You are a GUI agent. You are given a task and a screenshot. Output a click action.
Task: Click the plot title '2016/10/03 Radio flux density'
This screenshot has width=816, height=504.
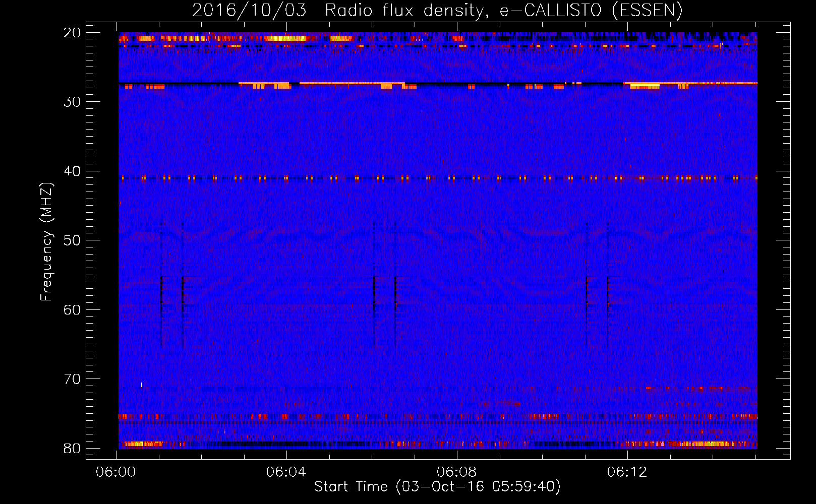coord(340,10)
